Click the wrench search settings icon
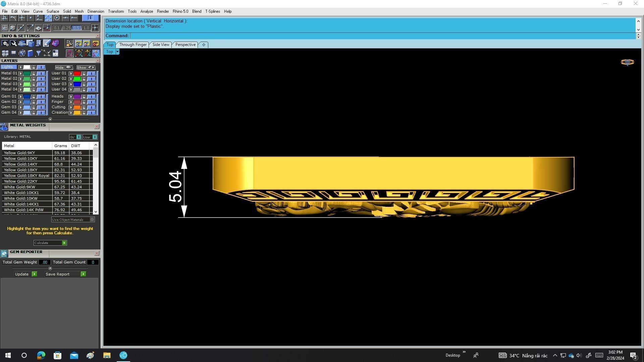This screenshot has width=644, height=362. (13, 43)
